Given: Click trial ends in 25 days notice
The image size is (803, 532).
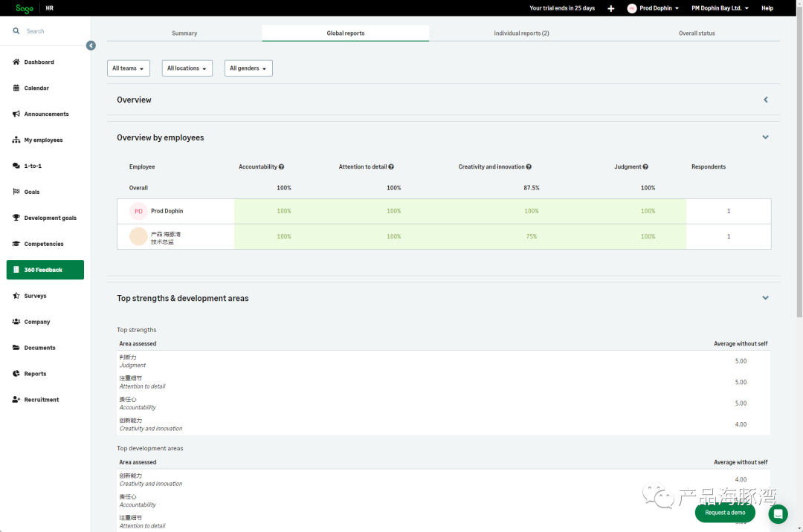Looking at the screenshot, I should coord(562,8).
